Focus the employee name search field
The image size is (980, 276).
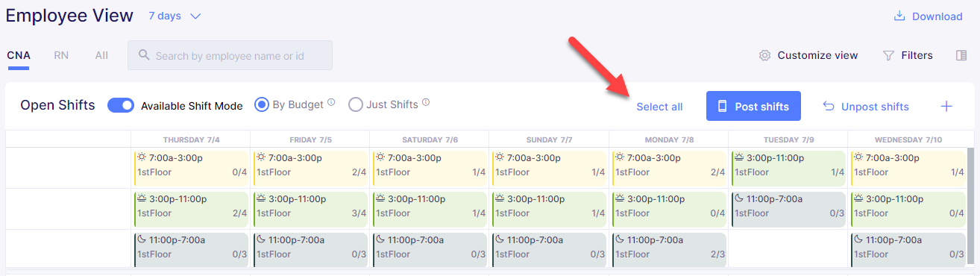point(230,55)
